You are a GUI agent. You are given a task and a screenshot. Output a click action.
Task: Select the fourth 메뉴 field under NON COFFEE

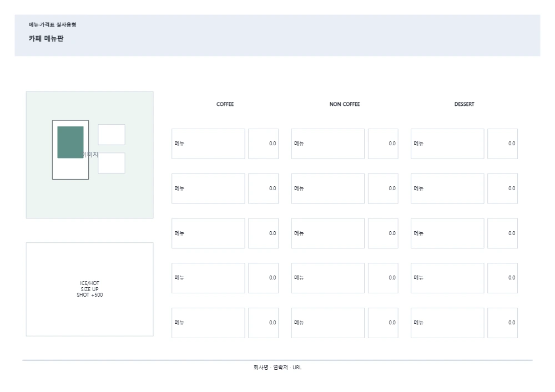(328, 278)
